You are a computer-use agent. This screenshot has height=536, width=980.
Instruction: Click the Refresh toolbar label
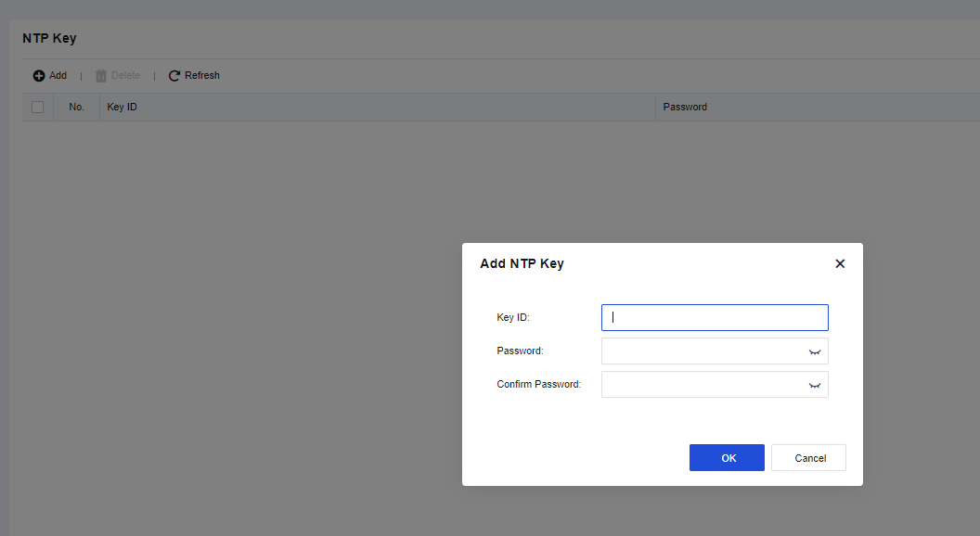[202, 76]
